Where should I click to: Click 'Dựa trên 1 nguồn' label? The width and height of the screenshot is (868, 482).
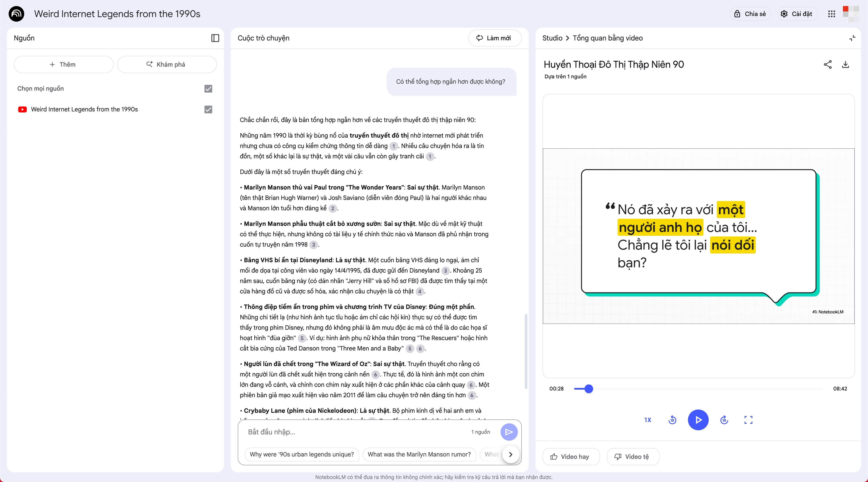565,77
